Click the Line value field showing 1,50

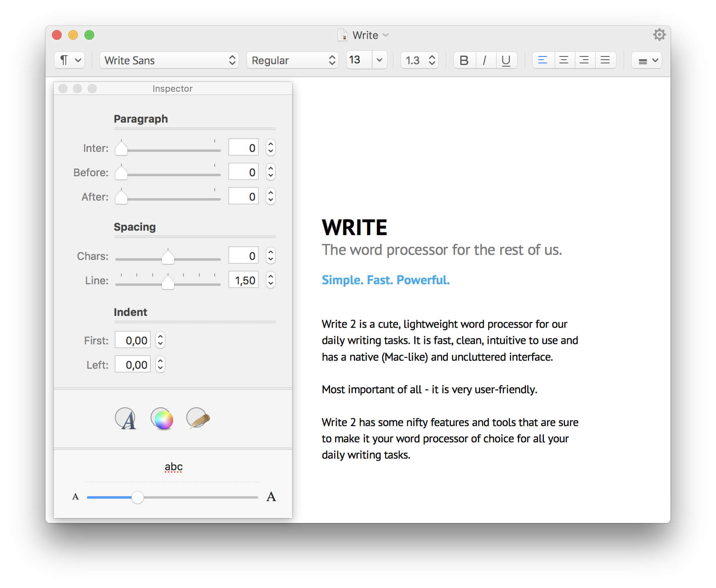click(244, 280)
